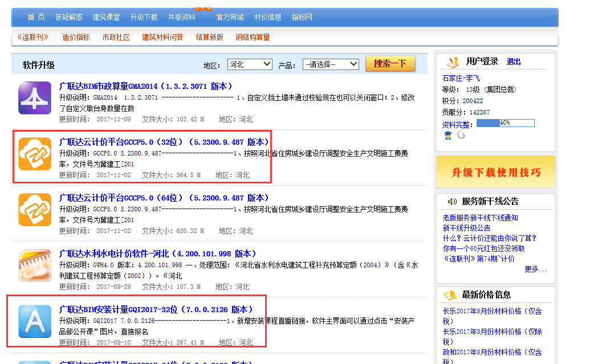Click the speaker icon beside 服务新干线公告
This screenshot has height=364, width=590.
pyautogui.click(x=452, y=202)
